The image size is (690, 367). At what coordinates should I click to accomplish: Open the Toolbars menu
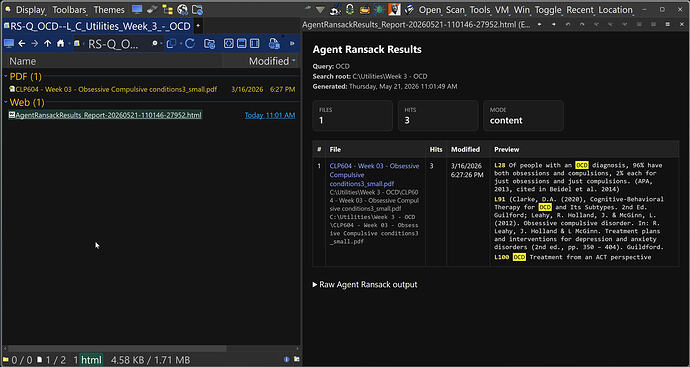pos(69,10)
